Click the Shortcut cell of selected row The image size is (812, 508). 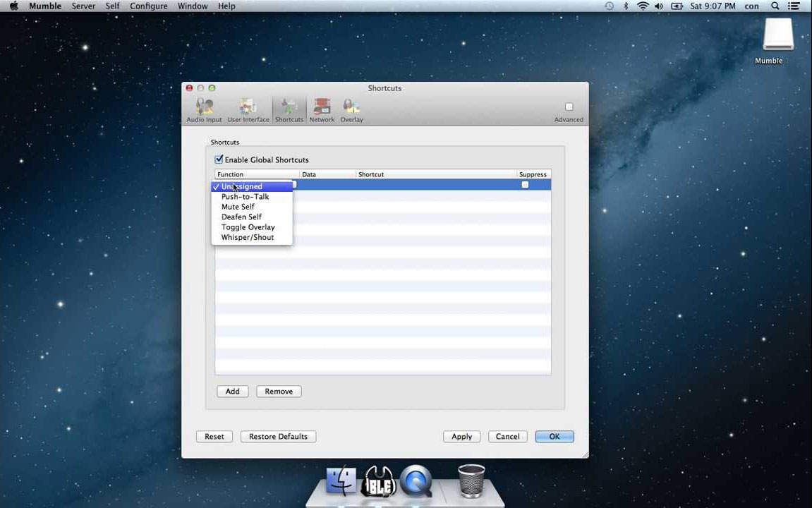437,185
